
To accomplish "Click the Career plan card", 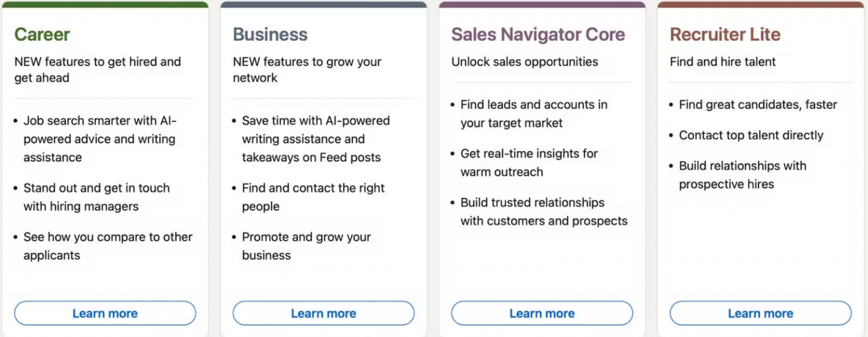I will tap(105, 170).
